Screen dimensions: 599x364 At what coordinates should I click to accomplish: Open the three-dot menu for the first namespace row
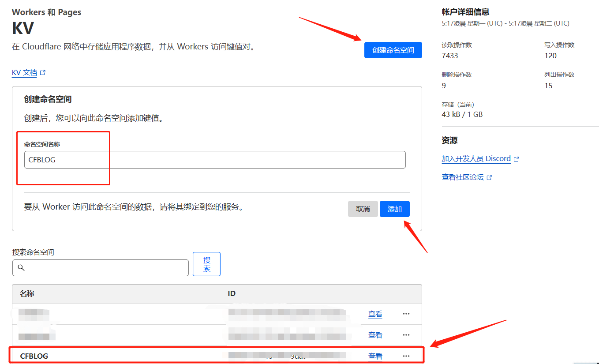406,314
